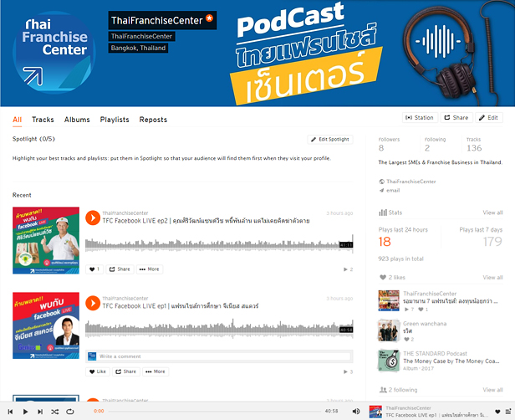The height and width of the screenshot is (420, 515).
Task: View all likes link
Action: [492, 278]
